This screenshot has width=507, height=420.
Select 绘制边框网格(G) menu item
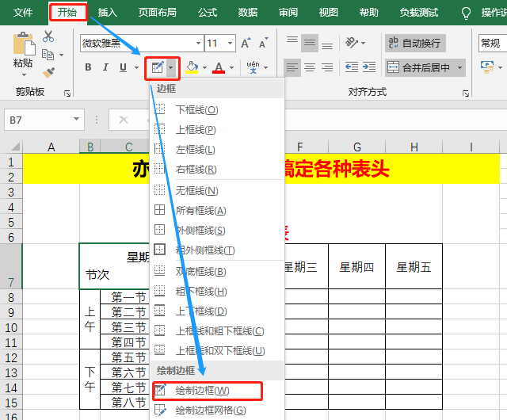tap(217, 410)
